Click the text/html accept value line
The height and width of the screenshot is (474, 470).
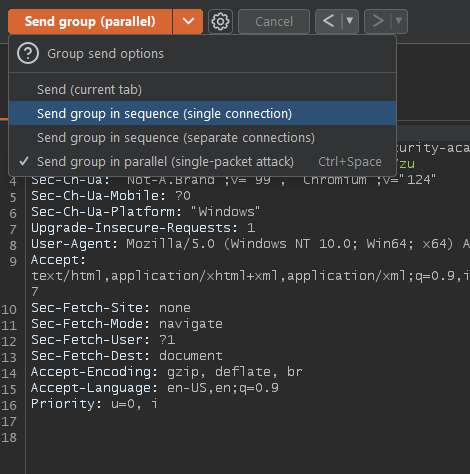[x=250, y=276]
